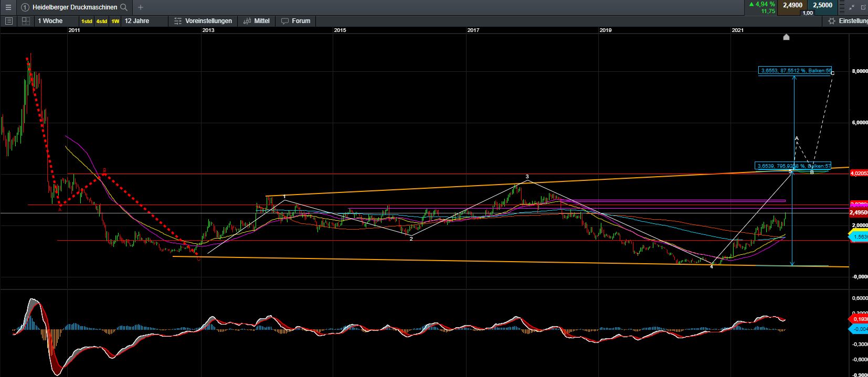
Task: Click the 2017 time axis label
Action: [x=473, y=30]
